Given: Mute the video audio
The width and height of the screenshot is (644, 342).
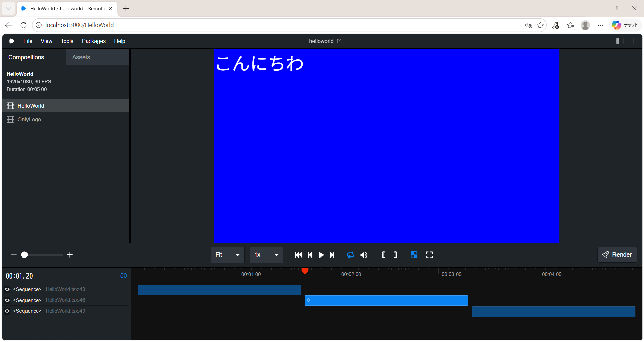Looking at the screenshot, I should click(x=364, y=255).
